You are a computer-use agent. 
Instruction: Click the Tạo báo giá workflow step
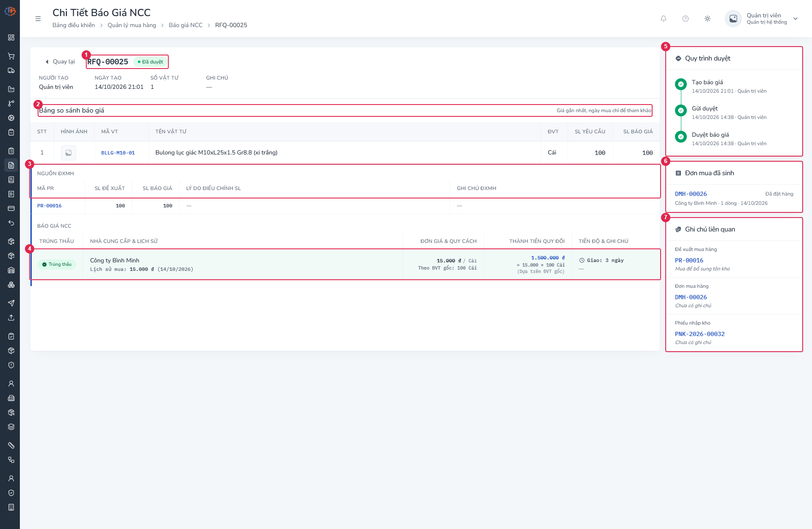708,82
